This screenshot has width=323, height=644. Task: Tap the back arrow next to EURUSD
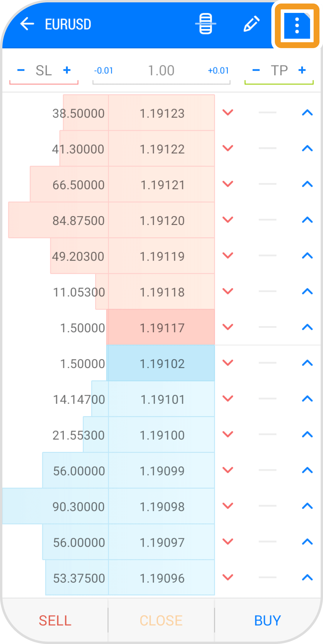27,24
